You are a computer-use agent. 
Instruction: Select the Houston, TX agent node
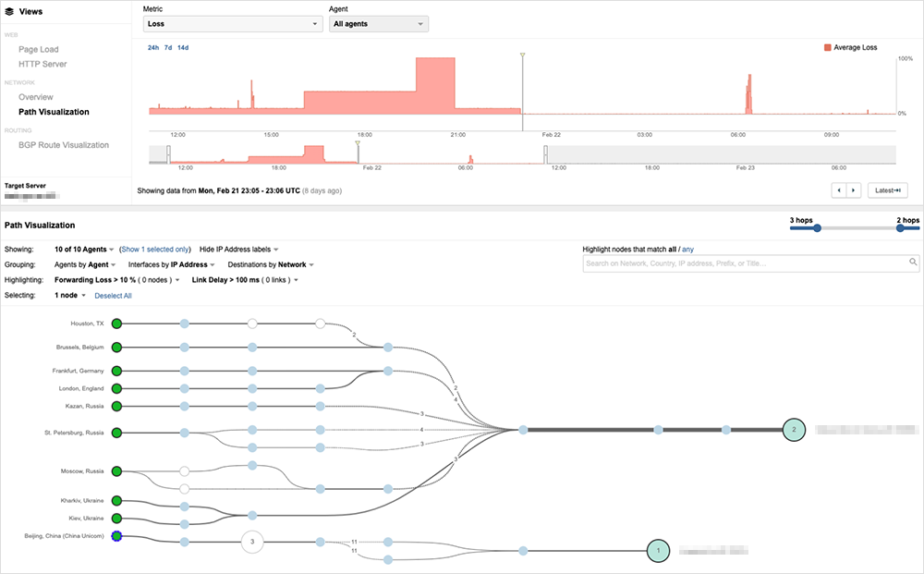tap(116, 324)
